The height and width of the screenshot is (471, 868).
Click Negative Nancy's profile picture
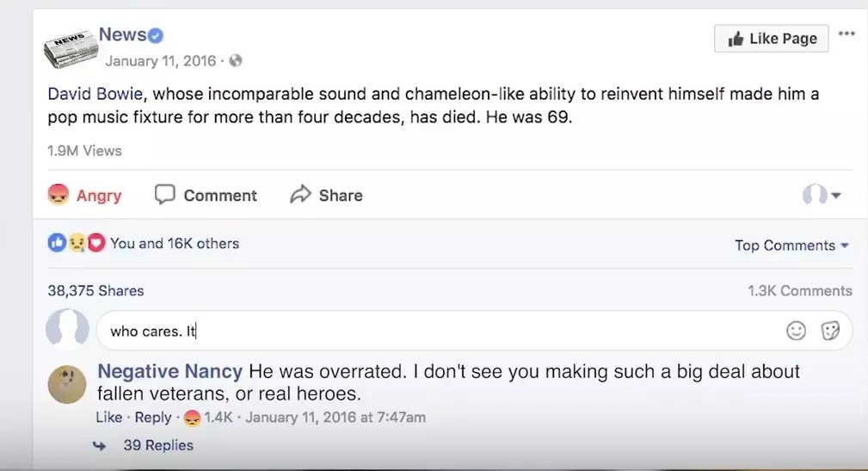pos(67,383)
